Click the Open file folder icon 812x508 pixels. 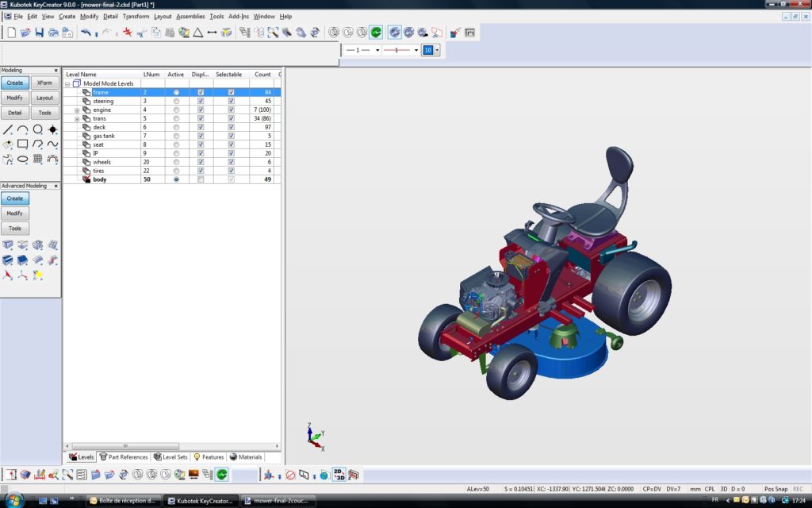(x=25, y=33)
